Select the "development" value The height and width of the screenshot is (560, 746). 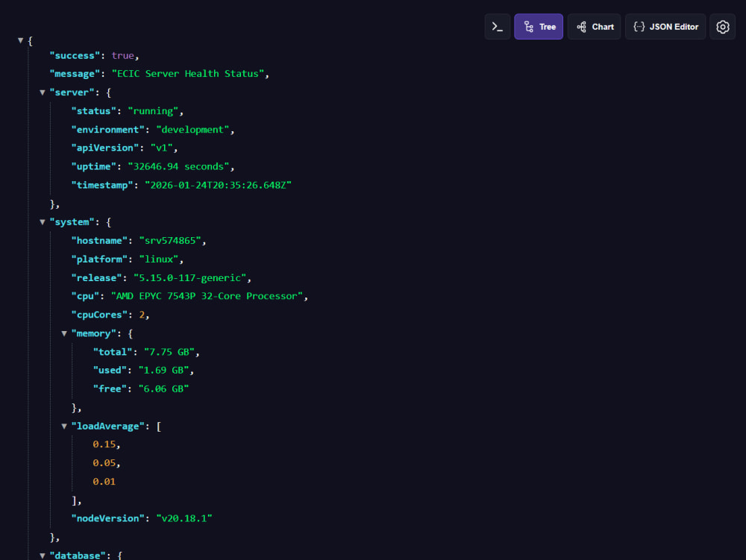192,130
